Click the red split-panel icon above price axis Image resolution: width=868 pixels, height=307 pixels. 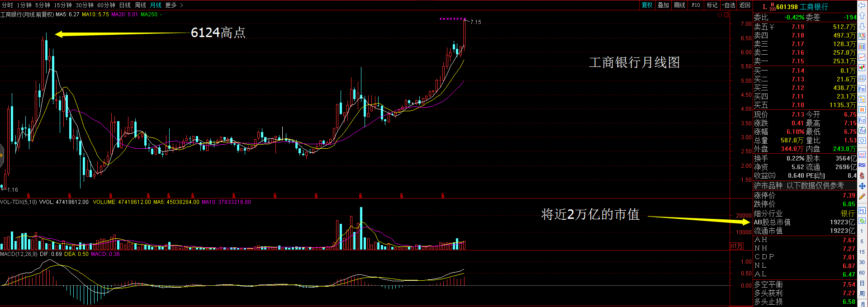726,15
